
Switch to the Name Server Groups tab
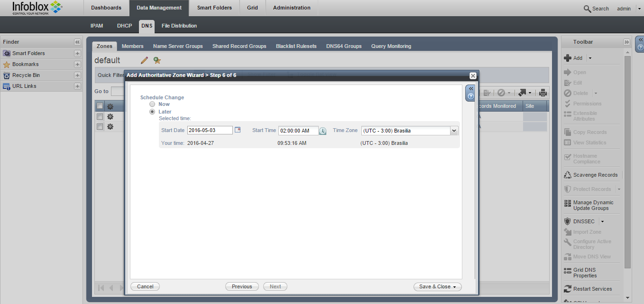178,46
